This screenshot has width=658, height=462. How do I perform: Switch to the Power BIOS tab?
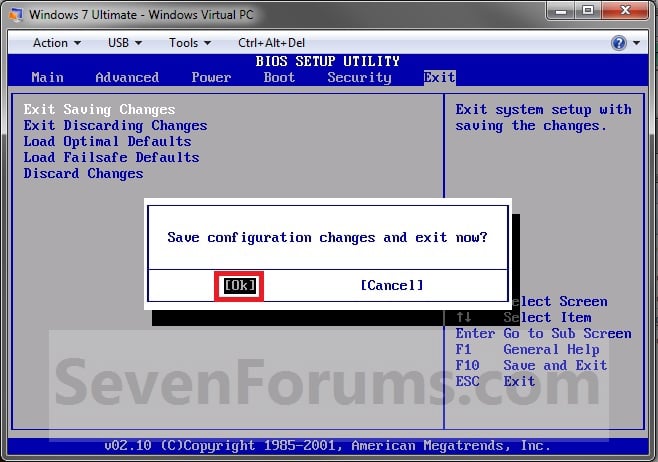point(211,78)
